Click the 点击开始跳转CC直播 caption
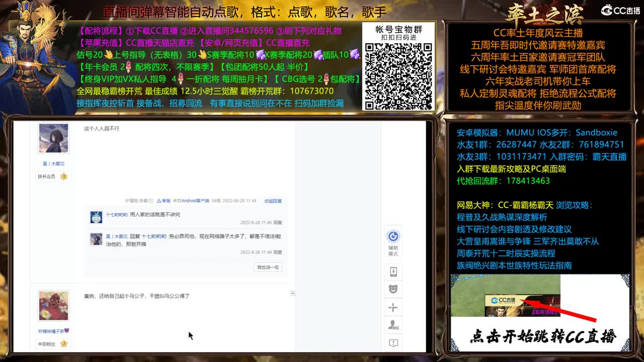The width and height of the screenshot is (644, 362). pyautogui.click(x=543, y=336)
